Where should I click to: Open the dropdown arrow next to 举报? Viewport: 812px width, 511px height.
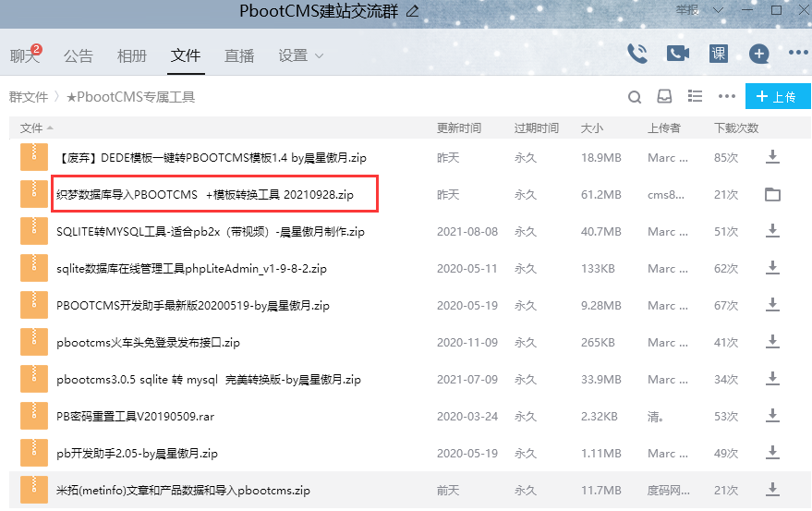(x=718, y=10)
